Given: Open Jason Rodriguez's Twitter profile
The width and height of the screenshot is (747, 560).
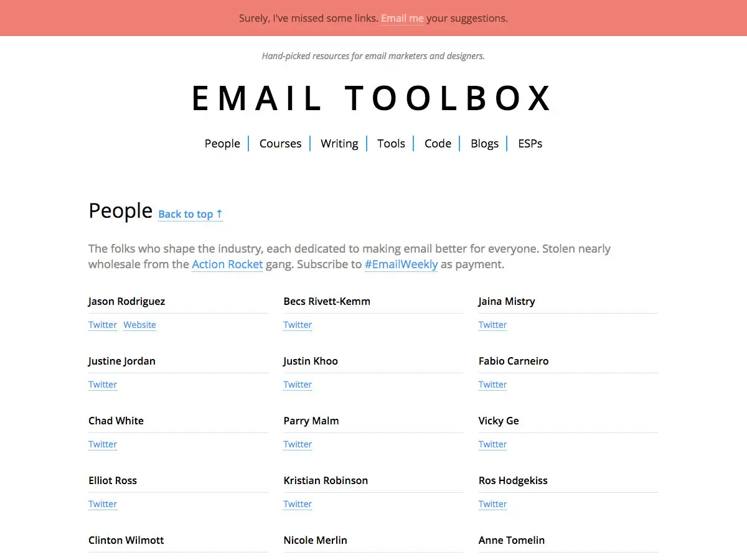Looking at the screenshot, I should tap(102, 324).
